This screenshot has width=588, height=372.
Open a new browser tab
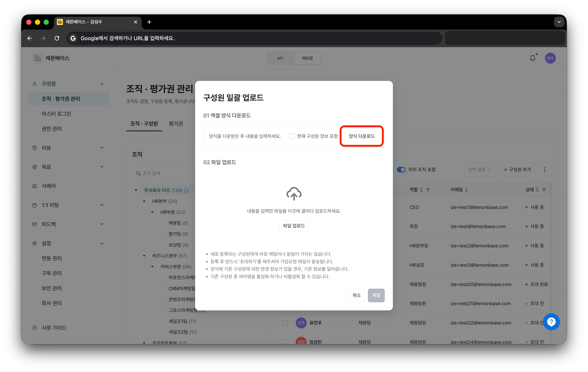coord(149,22)
